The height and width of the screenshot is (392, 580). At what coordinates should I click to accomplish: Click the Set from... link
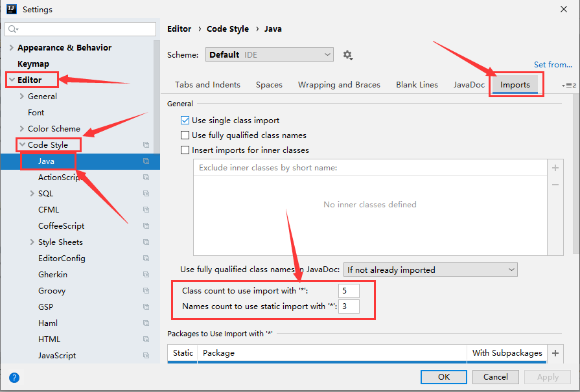[553, 65]
